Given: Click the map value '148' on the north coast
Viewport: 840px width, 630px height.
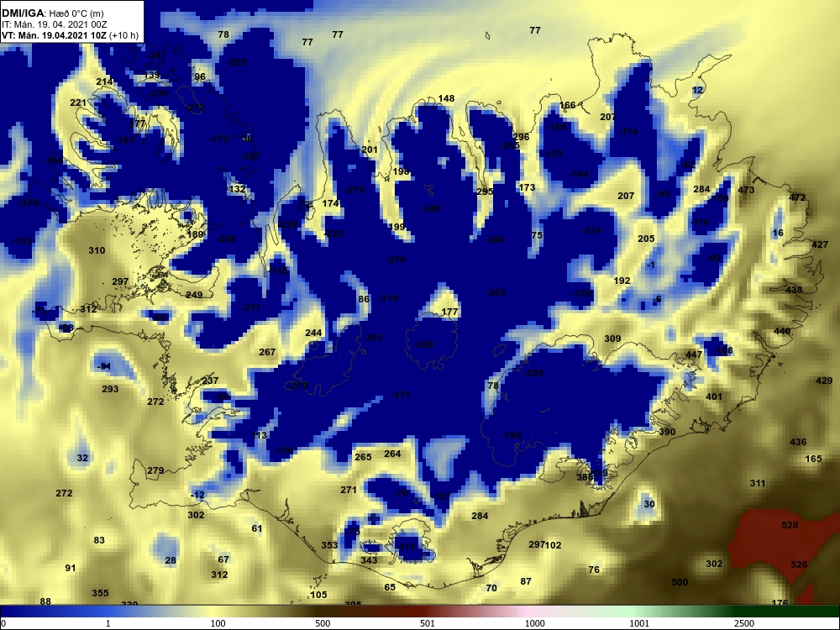Looking at the screenshot, I should coord(446,98).
